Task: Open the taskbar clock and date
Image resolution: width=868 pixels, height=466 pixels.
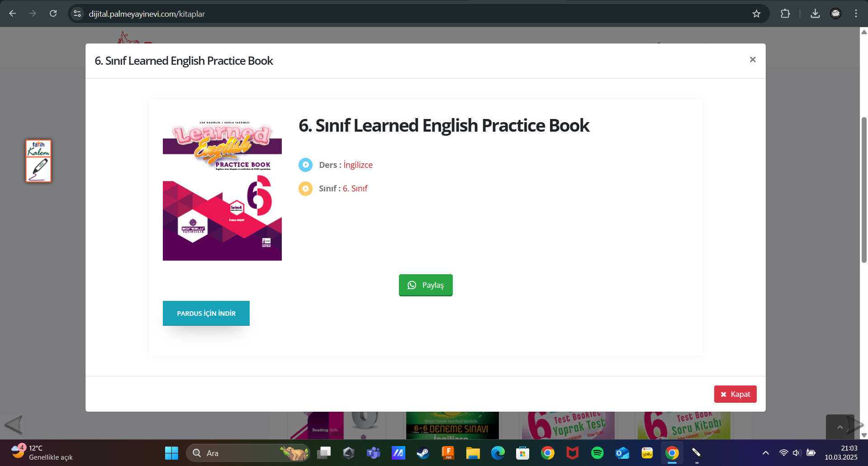Action: [x=841, y=453]
